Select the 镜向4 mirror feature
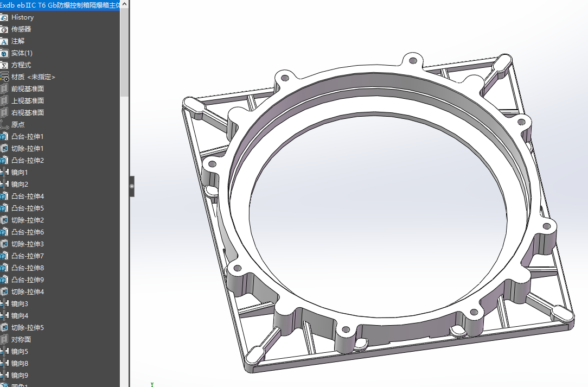Image resolution: width=588 pixels, height=387 pixels. click(20, 316)
